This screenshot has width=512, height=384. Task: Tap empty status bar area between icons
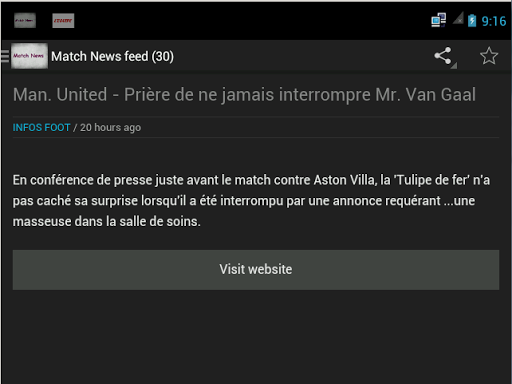click(250, 21)
